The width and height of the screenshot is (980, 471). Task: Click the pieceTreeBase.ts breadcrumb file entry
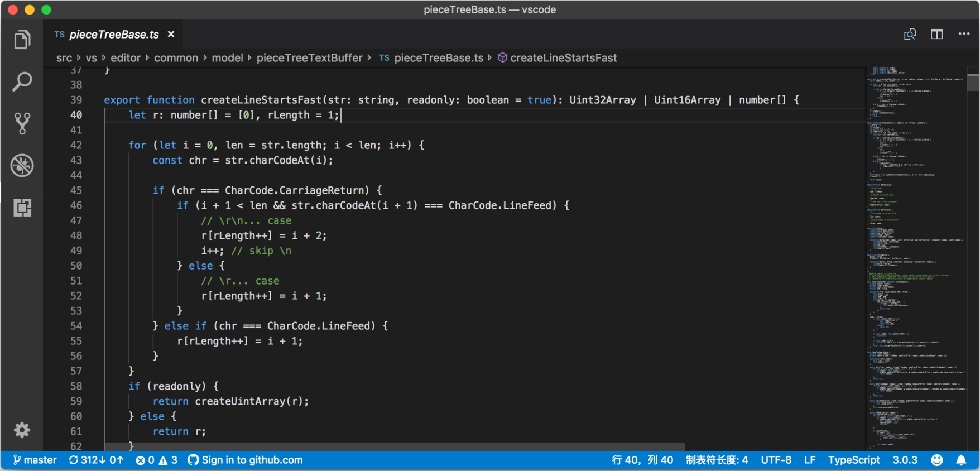(439, 57)
